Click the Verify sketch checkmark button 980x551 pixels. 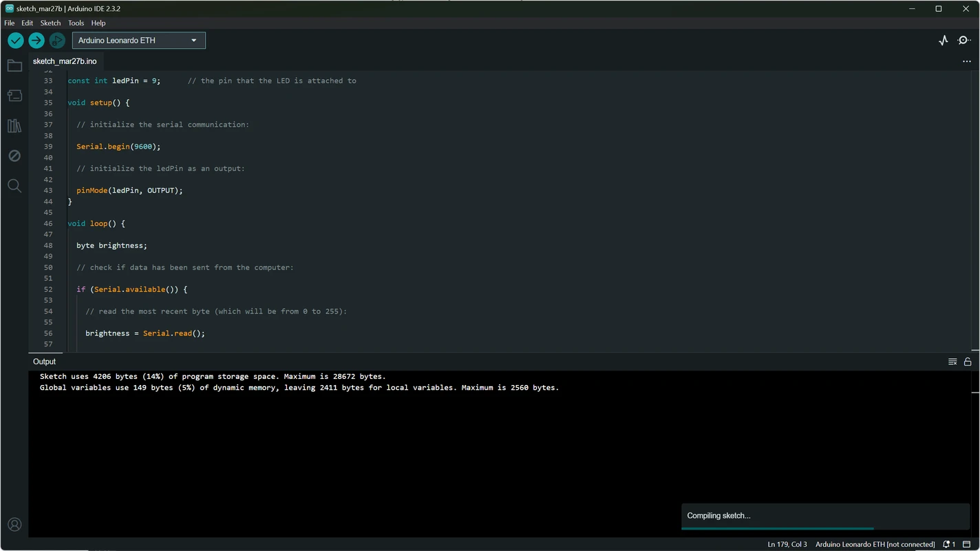click(x=15, y=41)
